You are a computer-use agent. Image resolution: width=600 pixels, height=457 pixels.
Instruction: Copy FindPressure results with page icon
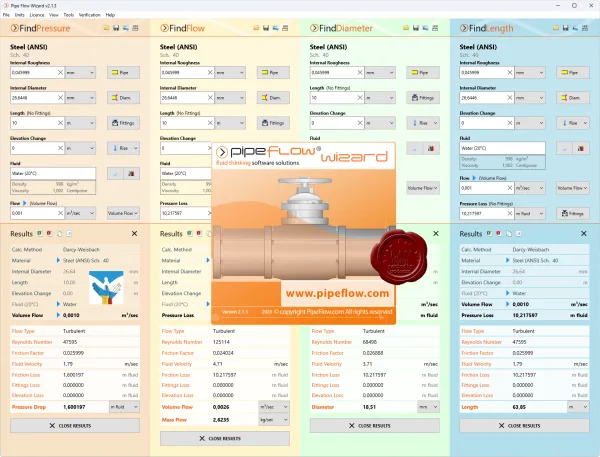coord(59,233)
